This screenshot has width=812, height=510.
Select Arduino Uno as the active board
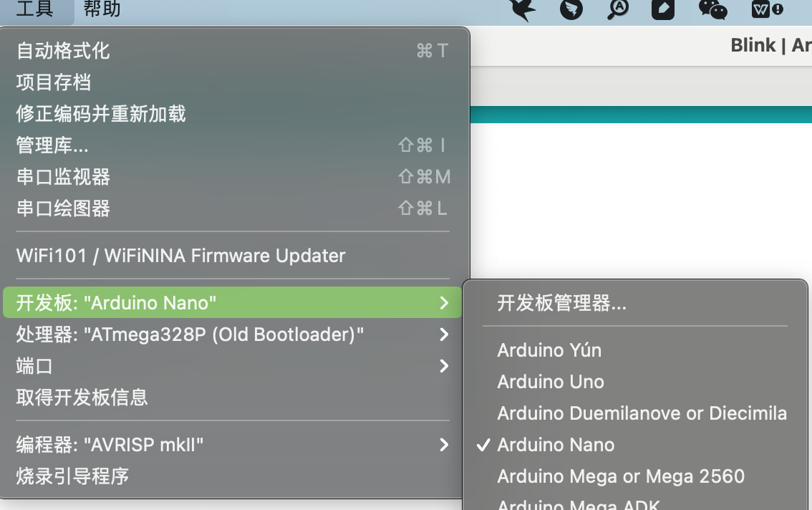click(x=550, y=382)
